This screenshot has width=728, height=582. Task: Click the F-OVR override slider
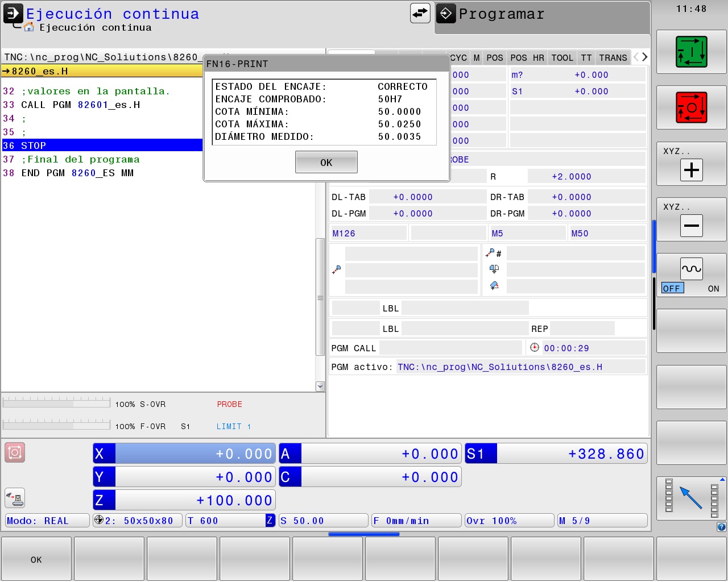click(56, 425)
